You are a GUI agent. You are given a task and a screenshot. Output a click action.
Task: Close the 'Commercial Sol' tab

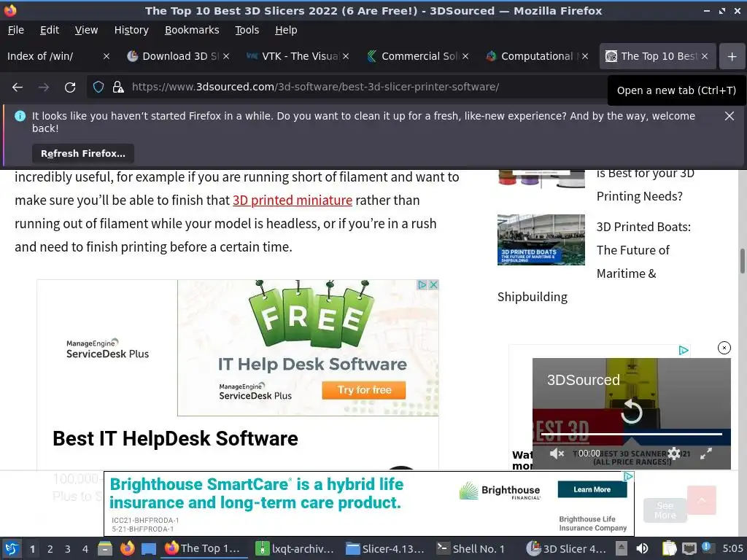coord(465,57)
